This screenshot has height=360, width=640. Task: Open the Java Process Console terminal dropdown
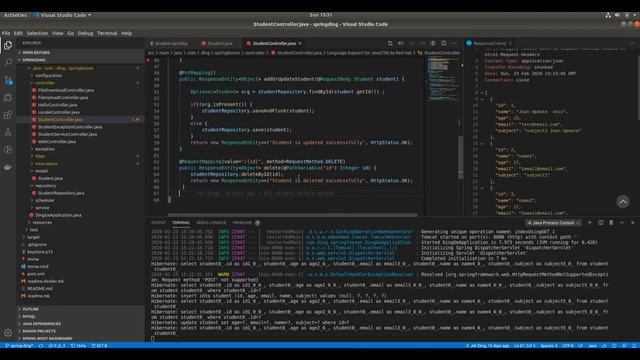click(553, 223)
